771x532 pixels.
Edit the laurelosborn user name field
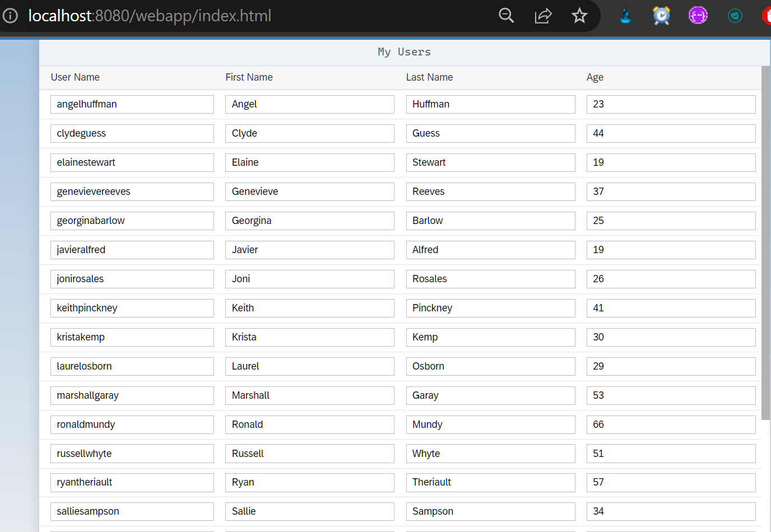point(132,366)
